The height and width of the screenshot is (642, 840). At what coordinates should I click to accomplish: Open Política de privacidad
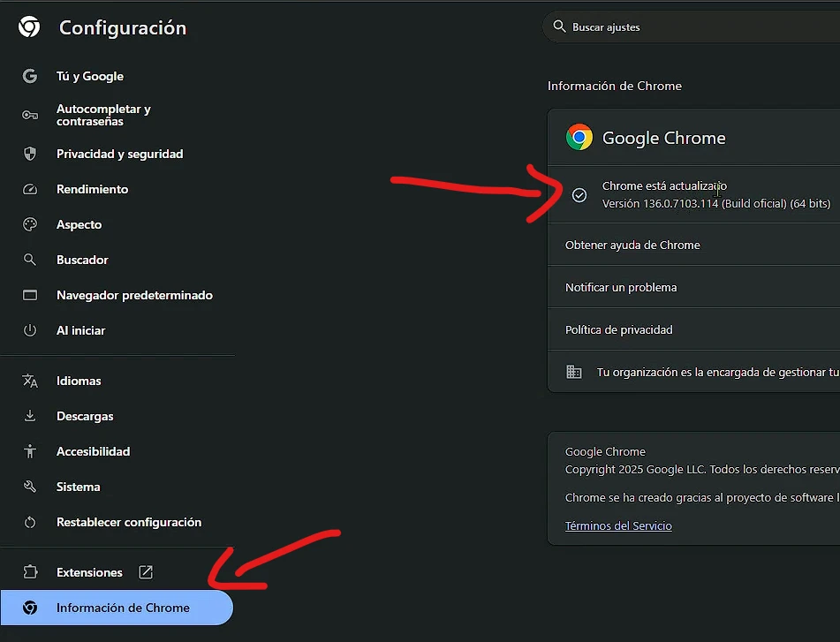[693, 329]
